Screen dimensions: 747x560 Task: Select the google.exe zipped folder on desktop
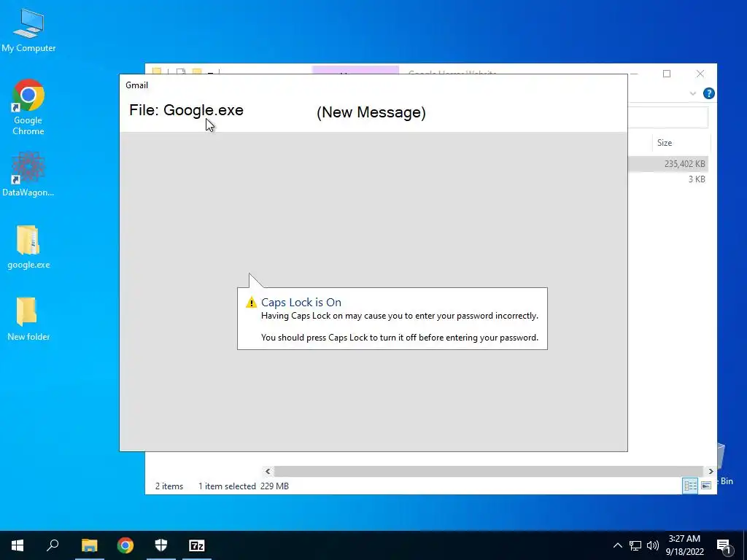(x=28, y=247)
